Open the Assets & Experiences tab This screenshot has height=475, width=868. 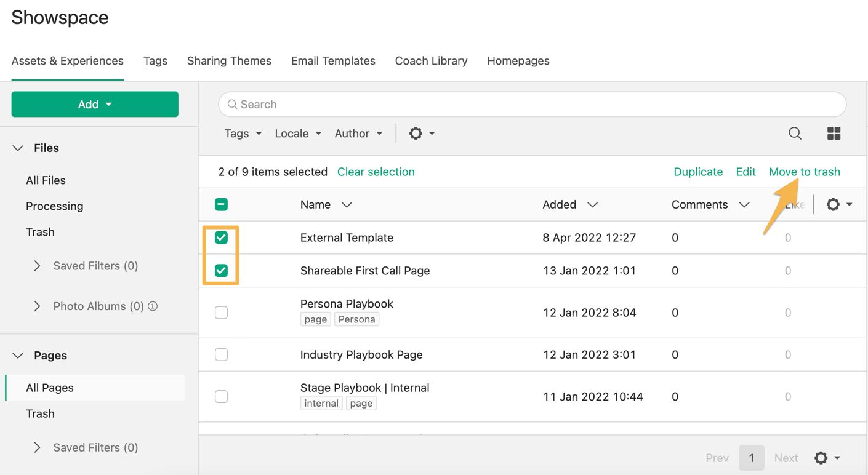68,61
